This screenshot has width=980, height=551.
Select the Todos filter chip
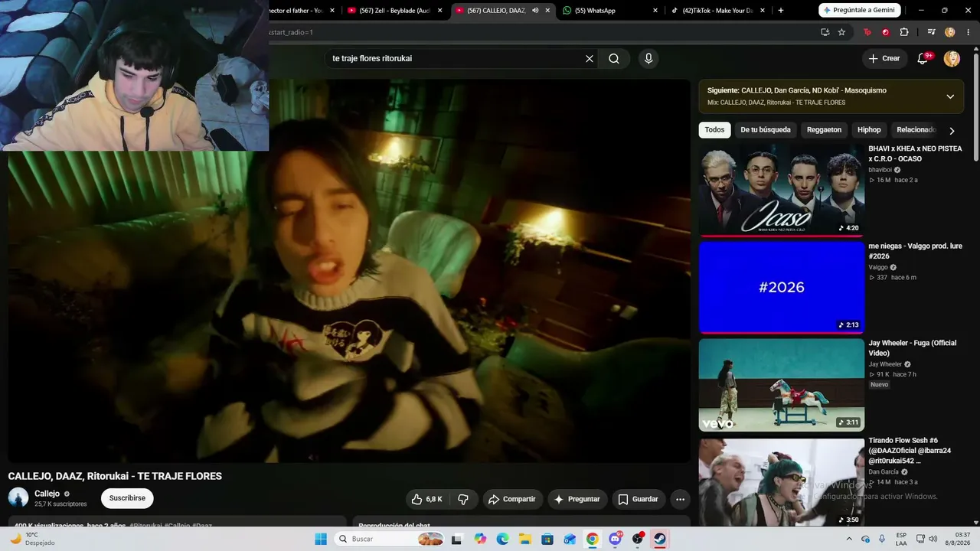click(x=714, y=130)
